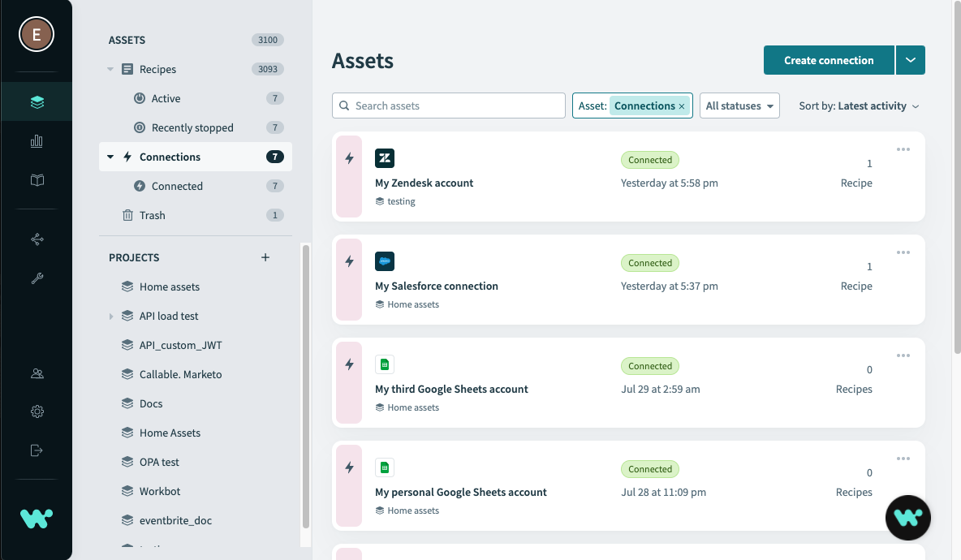
Task: Open the team members icon
Action: pos(37,374)
